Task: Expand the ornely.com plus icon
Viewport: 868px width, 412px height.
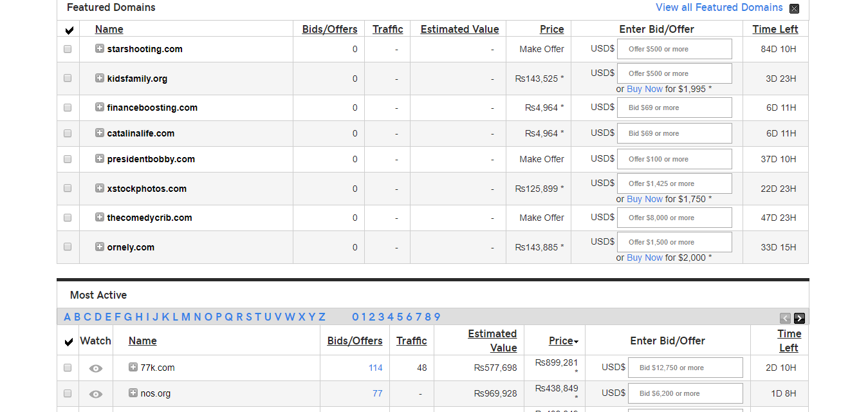Action: click(100, 247)
